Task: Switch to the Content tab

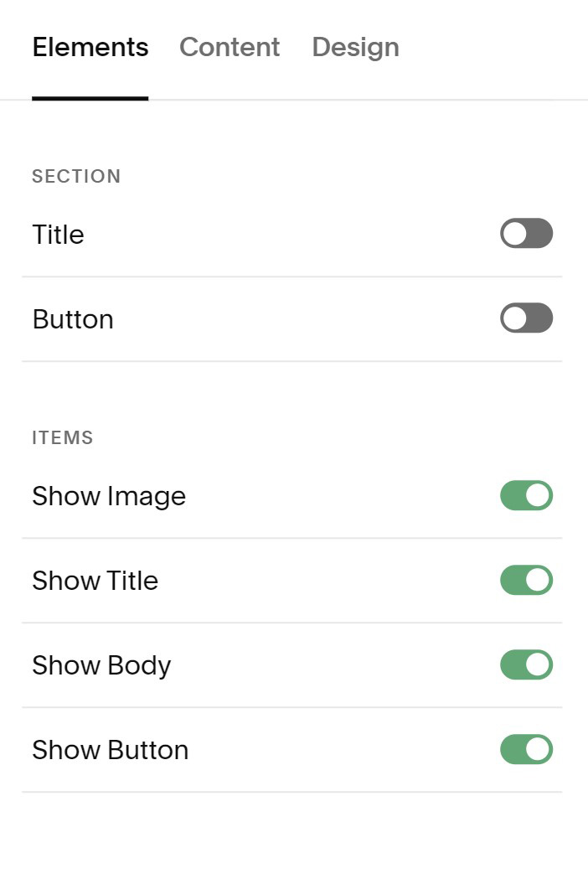Action: (230, 47)
